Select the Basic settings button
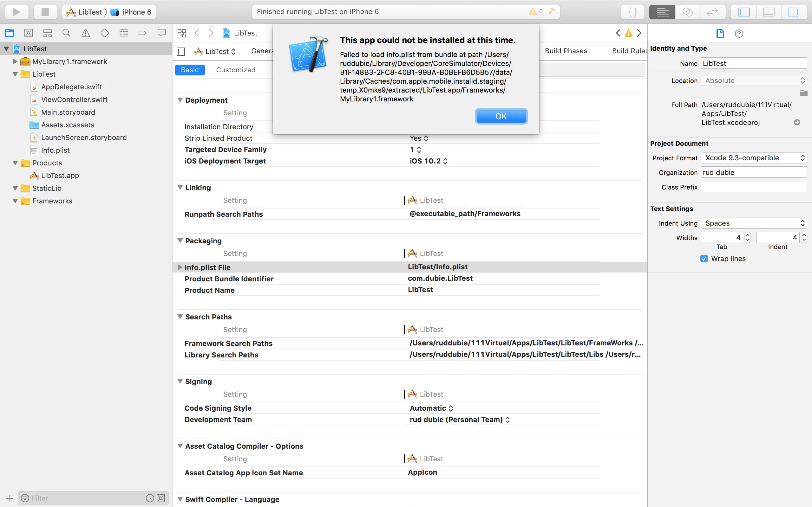The image size is (812, 507). [190, 70]
